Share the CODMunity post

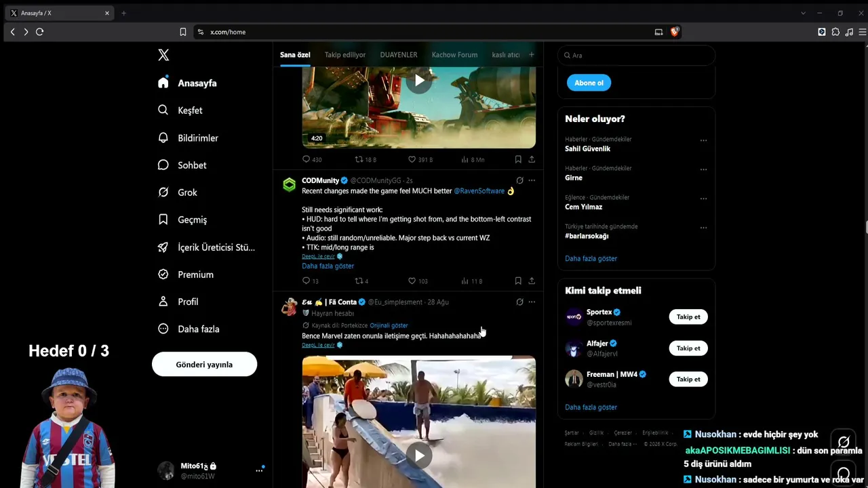[532, 281]
